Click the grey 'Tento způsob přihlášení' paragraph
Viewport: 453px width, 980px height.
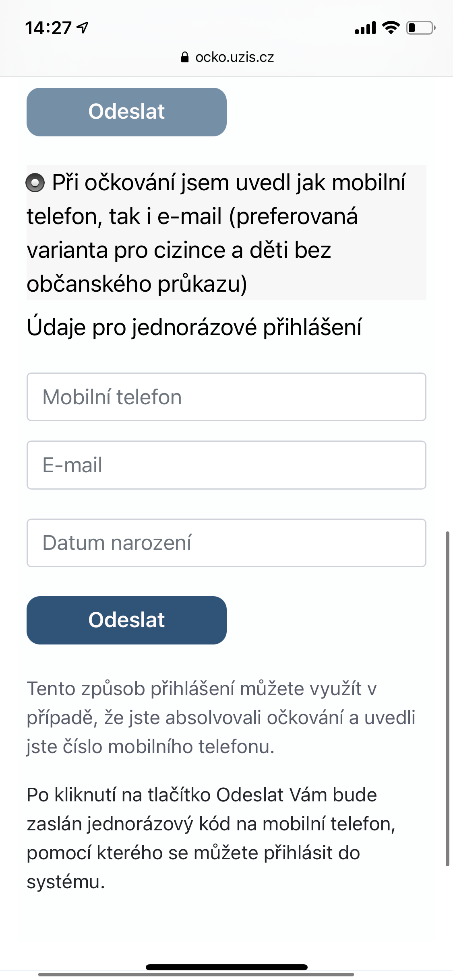221,717
